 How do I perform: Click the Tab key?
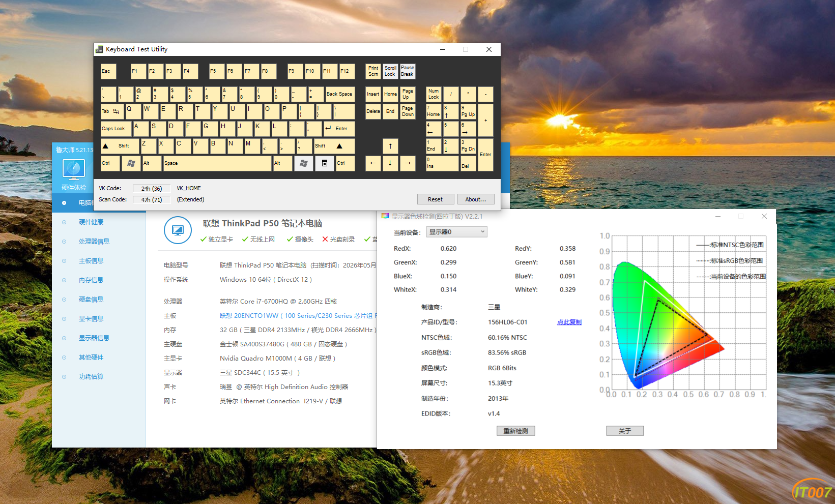[x=112, y=111]
